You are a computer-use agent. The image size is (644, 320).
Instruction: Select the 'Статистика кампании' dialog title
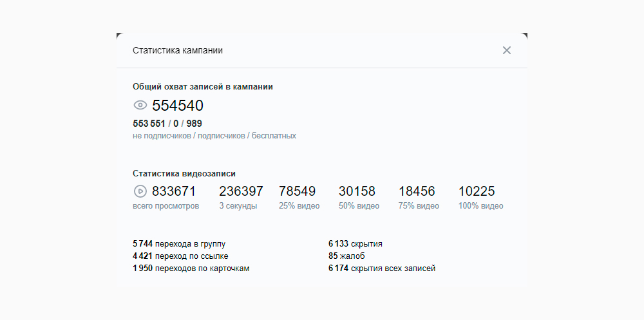pyautogui.click(x=178, y=50)
